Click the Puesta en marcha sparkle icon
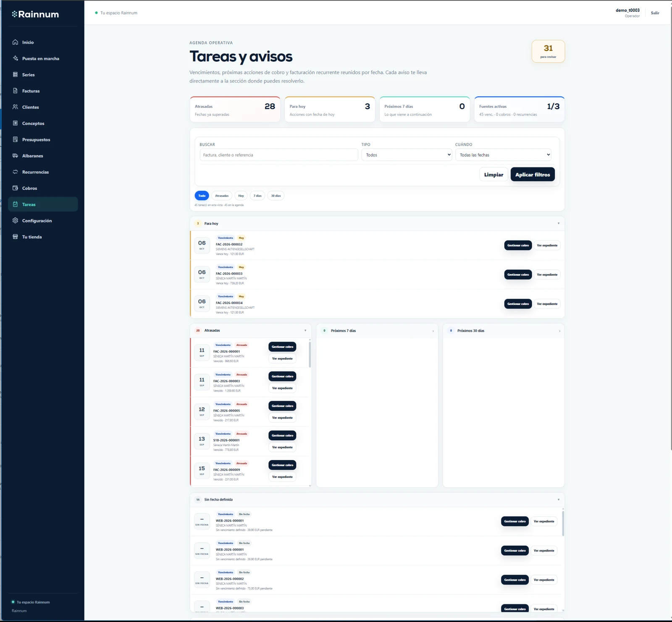The image size is (672, 622). (x=15, y=58)
